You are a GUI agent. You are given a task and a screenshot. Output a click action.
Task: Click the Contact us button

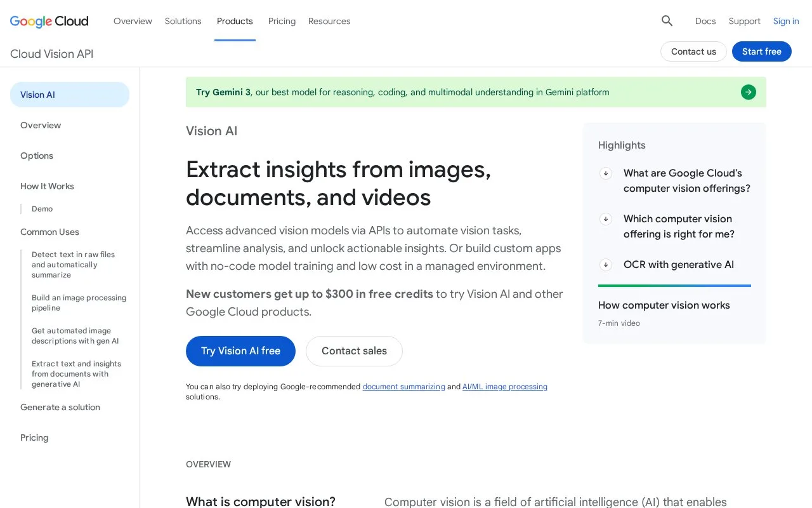point(693,51)
